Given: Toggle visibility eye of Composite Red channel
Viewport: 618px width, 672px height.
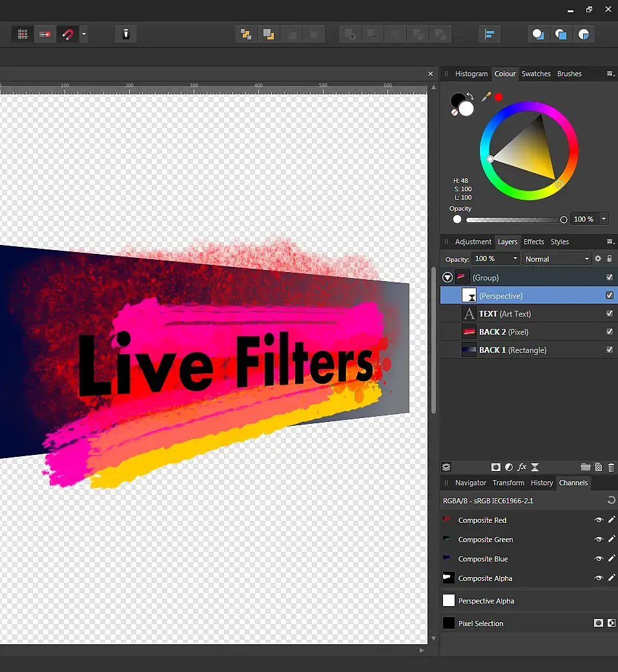Looking at the screenshot, I should tap(599, 520).
